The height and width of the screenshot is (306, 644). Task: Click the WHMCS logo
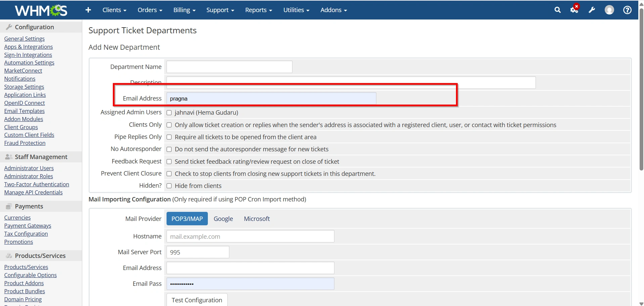pos(41,10)
